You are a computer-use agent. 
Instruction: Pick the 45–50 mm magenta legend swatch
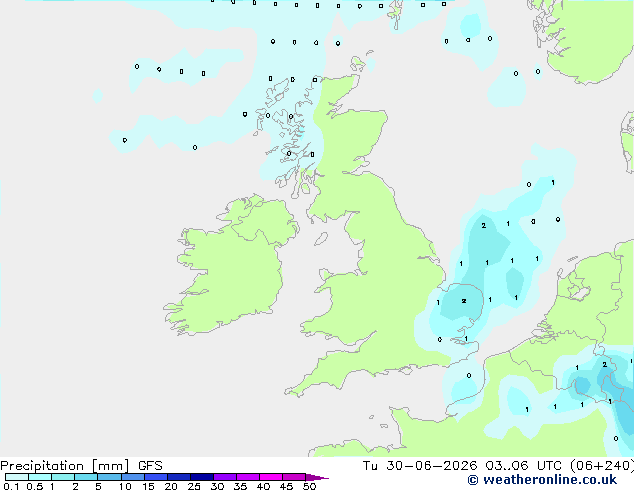294,477
